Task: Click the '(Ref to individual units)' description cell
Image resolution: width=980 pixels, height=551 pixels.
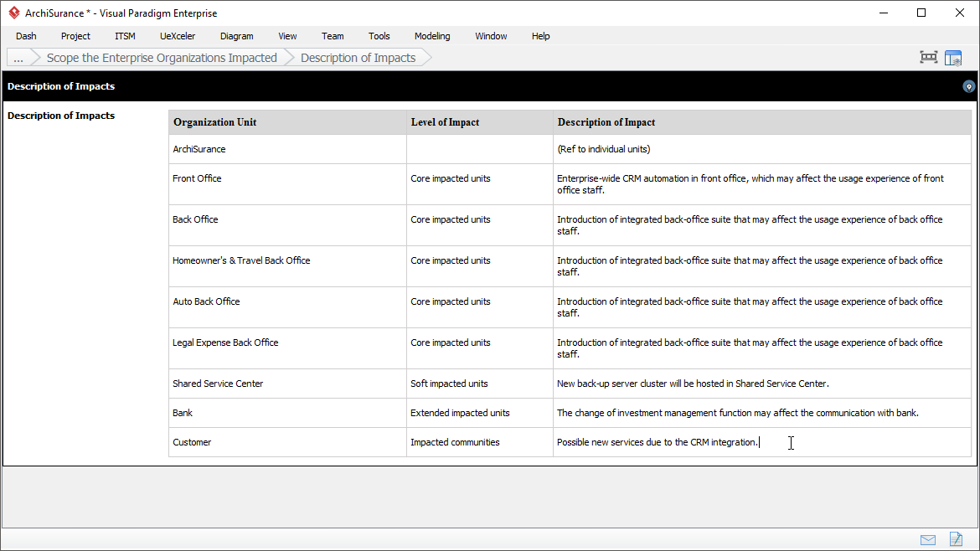Action: (x=762, y=149)
